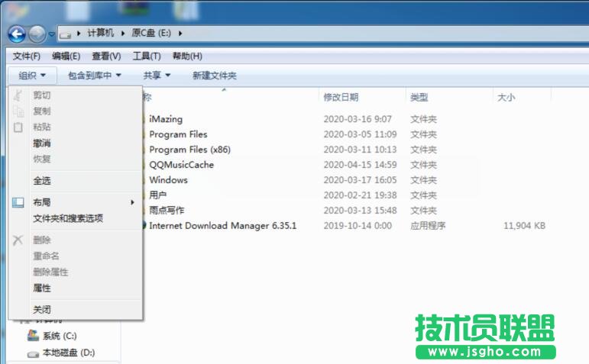Click the drive icon in the address bar
This screenshot has width=589, height=364.
(66, 34)
